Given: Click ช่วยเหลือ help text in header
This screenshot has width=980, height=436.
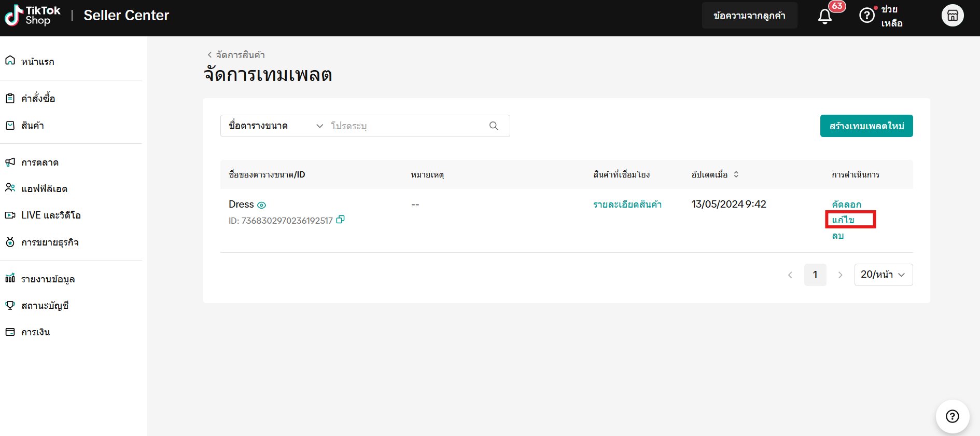Looking at the screenshot, I should click(x=892, y=16).
